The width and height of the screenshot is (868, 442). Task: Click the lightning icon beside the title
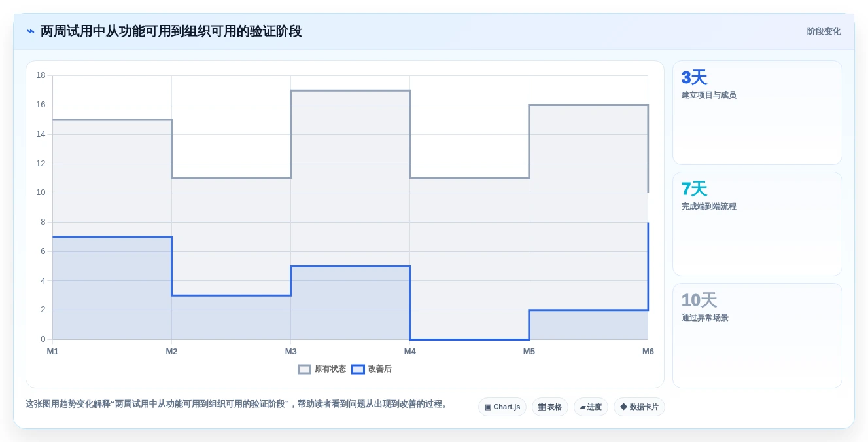[31, 31]
